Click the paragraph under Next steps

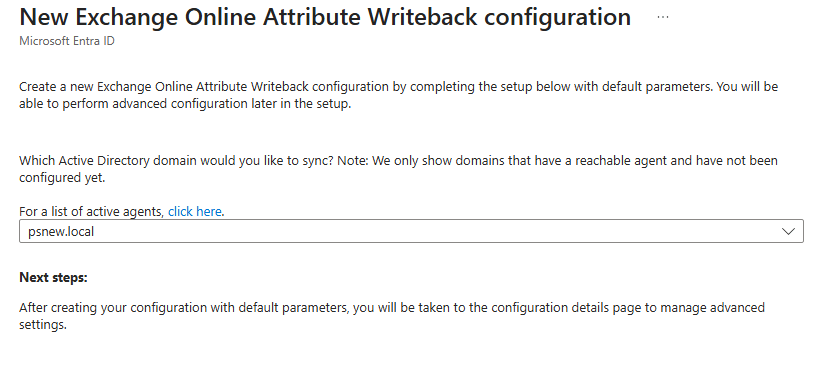click(392, 316)
